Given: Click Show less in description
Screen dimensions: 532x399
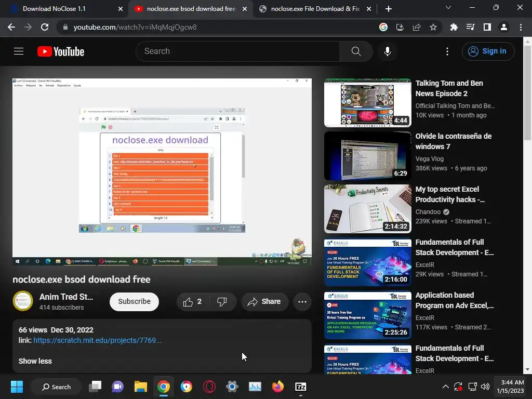Looking at the screenshot, I should tap(35, 361).
